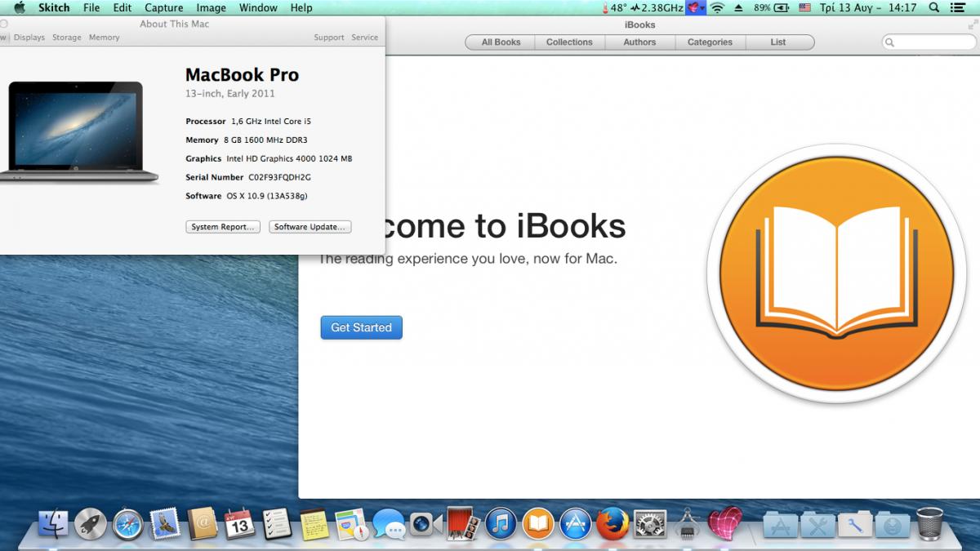Open Applications folder stack in Dock

[x=780, y=524]
